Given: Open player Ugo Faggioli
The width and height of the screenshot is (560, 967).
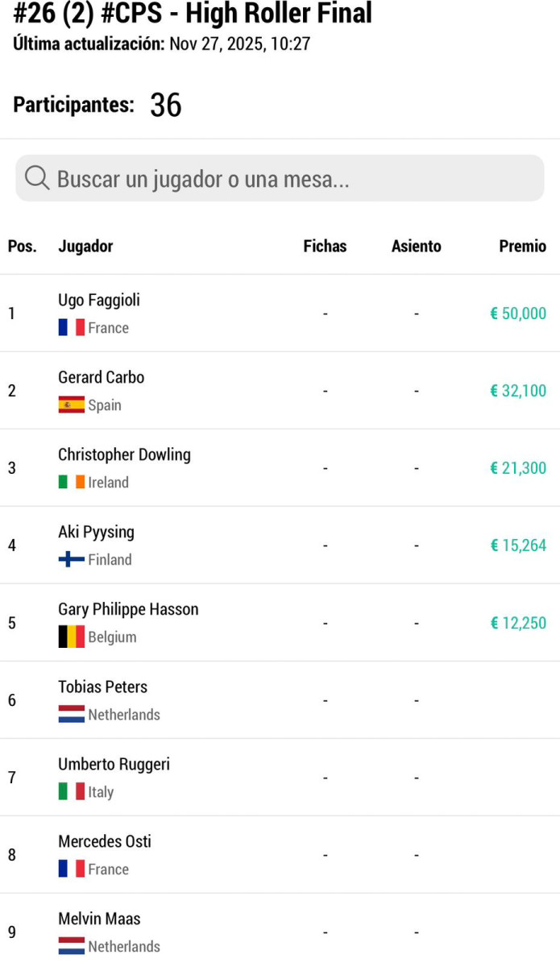Looking at the screenshot, I should (x=99, y=301).
